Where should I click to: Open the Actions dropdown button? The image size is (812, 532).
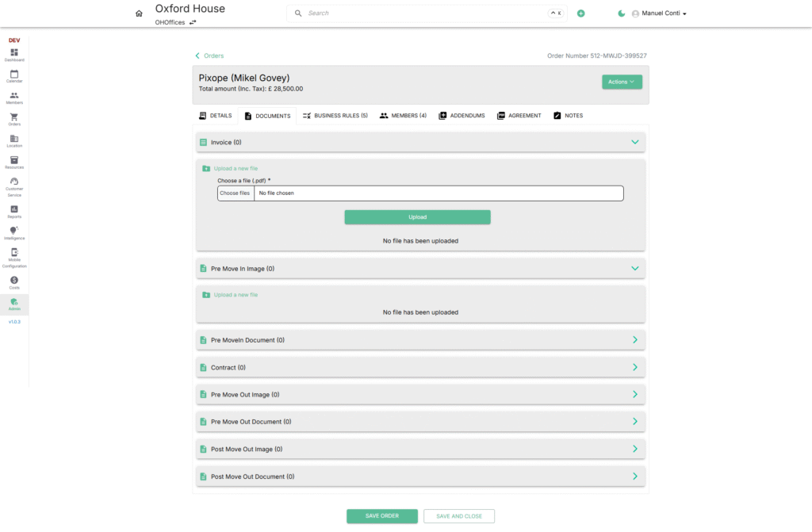(622, 82)
